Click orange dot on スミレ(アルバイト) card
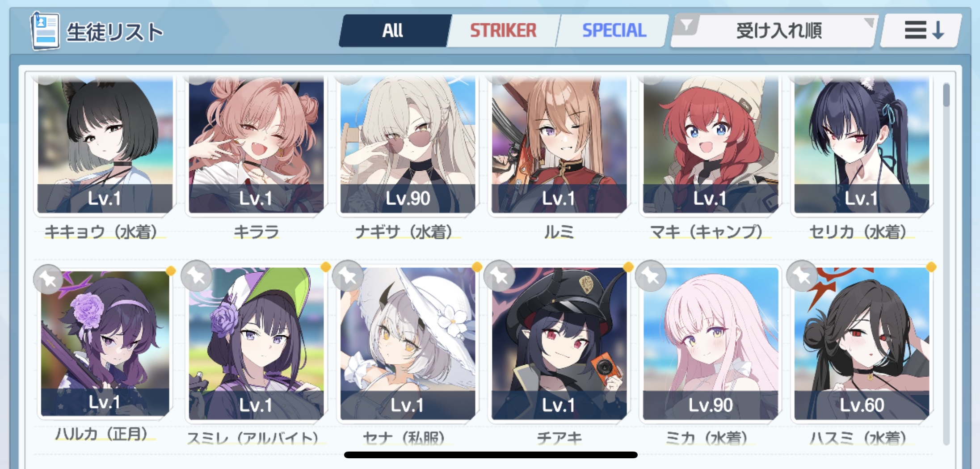This screenshot has height=469, width=980. click(326, 267)
